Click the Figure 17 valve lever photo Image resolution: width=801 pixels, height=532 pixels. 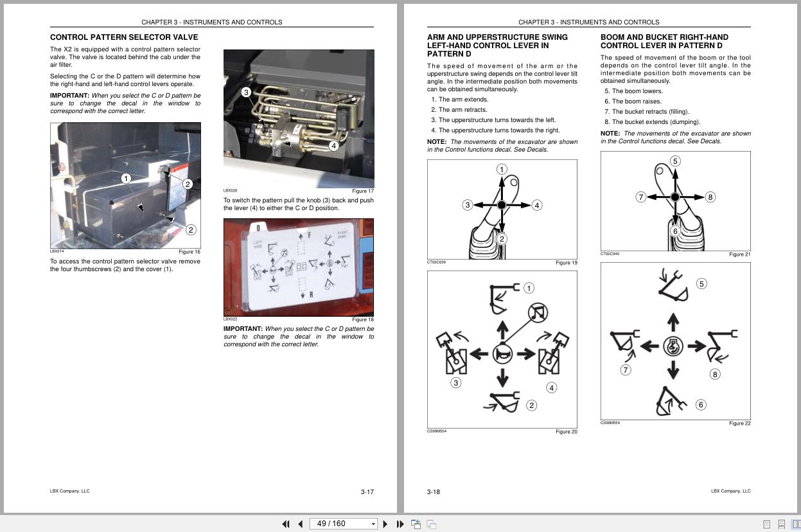(x=298, y=118)
